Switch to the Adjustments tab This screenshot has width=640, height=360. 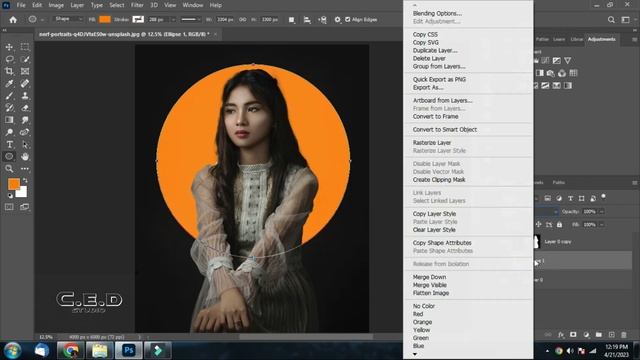tap(601, 39)
